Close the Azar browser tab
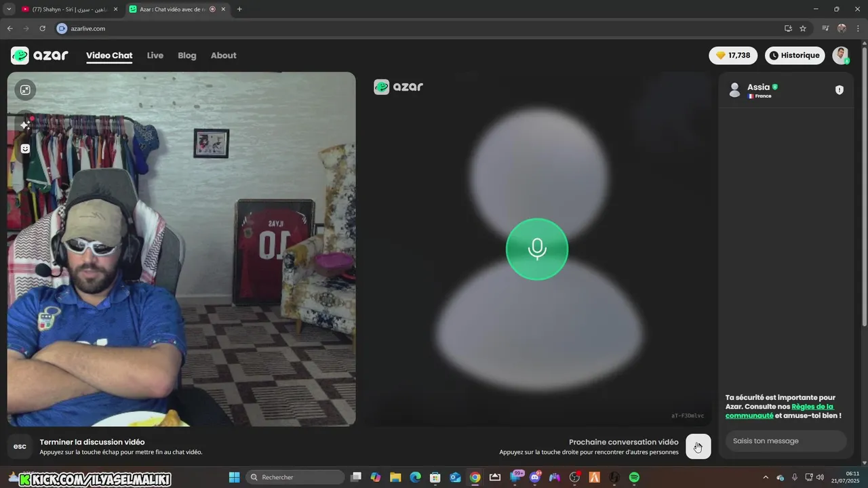 [223, 9]
